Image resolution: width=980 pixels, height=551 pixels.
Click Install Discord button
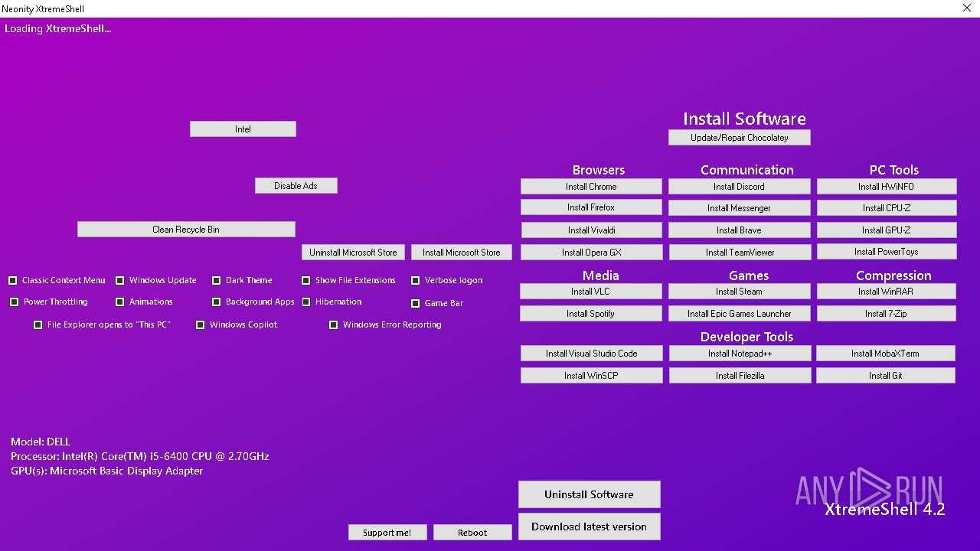point(739,187)
